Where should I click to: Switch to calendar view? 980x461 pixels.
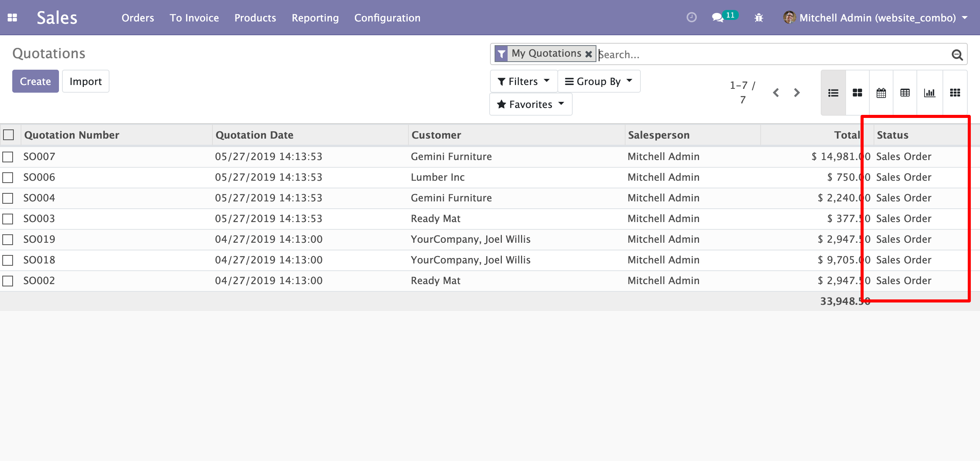[x=881, y=93]
